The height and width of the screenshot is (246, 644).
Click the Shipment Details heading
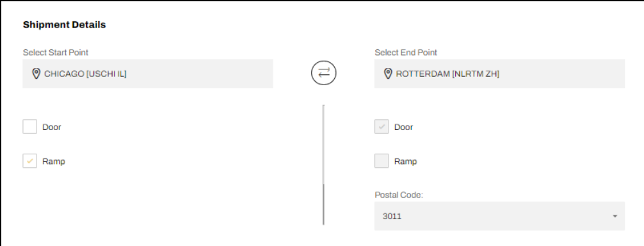click(65, 24)
